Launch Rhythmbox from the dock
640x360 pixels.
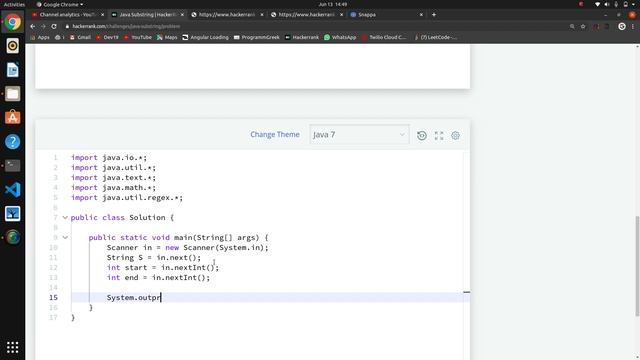(13, 46)
